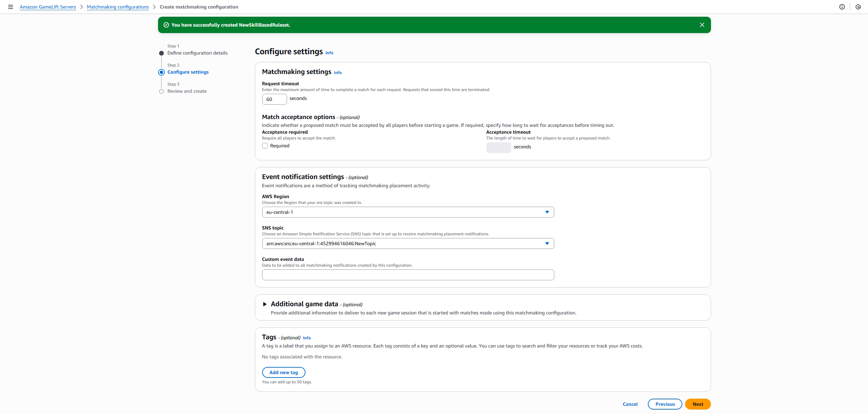868x414 pixels.
Task: Click the success checkmark icon in green banner
Action: 166,25
